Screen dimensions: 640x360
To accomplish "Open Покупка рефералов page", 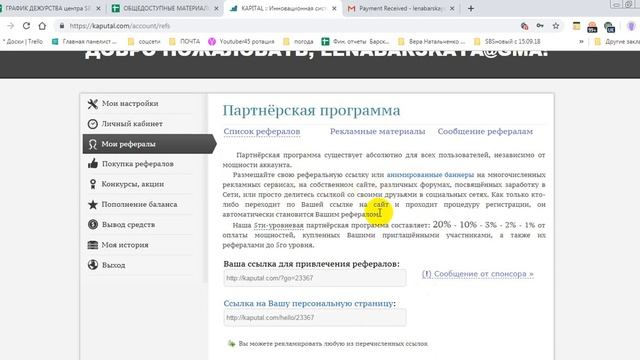I will (137, 164).
